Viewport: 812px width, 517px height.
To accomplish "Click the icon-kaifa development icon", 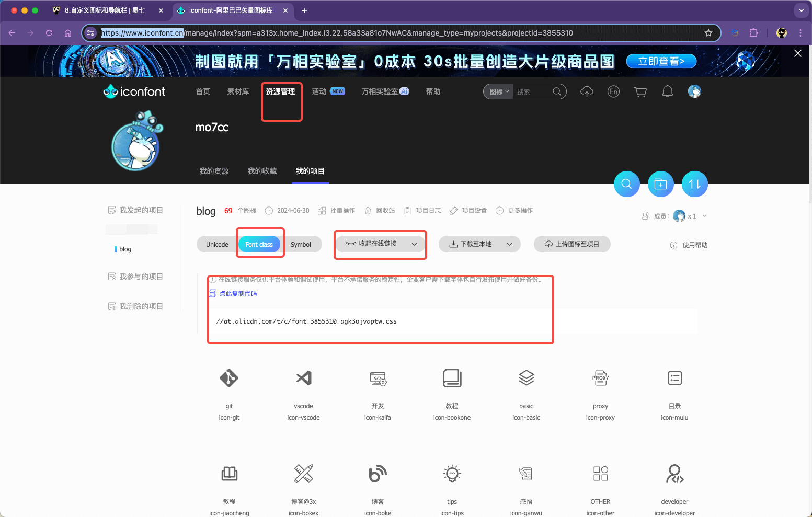I will [378, 378].
